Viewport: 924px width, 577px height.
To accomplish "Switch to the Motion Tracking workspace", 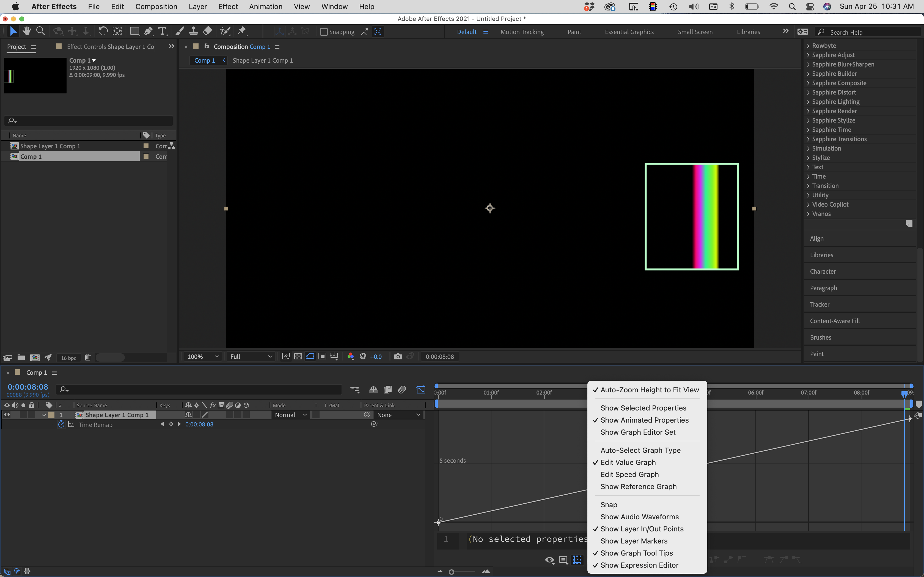I will [522, 32].
